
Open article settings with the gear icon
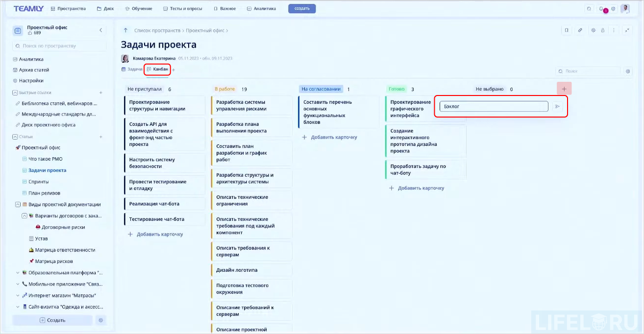tap(594, 30)
